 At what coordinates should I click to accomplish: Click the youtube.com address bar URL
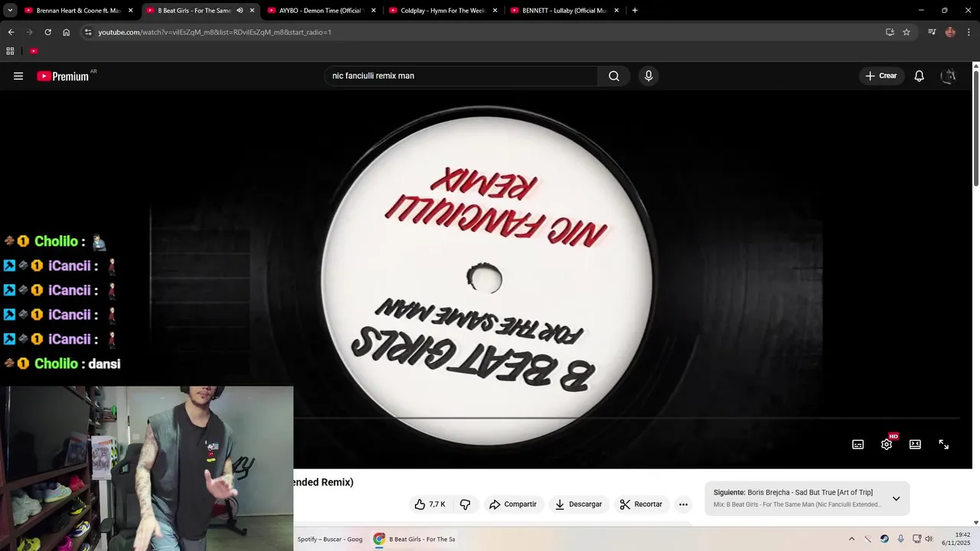click(214, 32)
